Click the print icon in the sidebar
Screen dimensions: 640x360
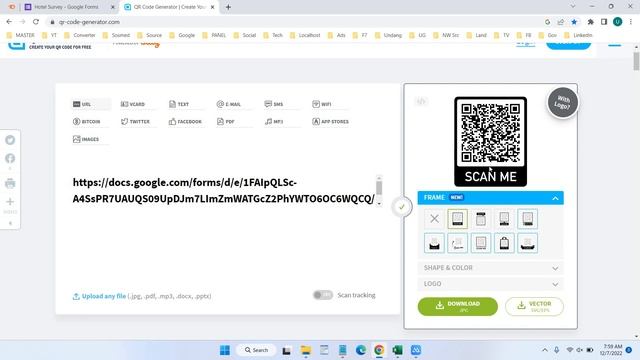pyautogui.click(x=10, y=183)
